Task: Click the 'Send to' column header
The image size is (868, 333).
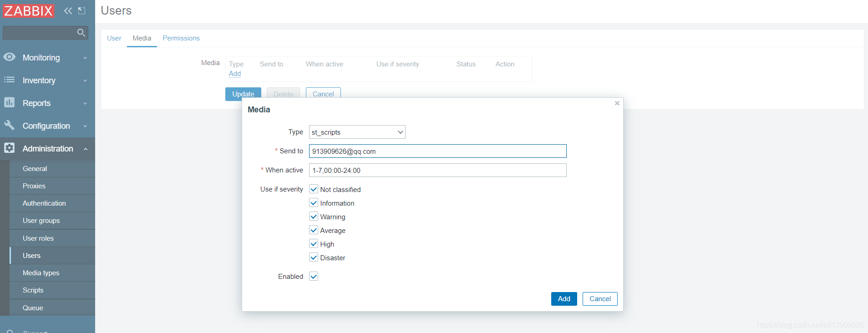Action: (x=271, y=64)
